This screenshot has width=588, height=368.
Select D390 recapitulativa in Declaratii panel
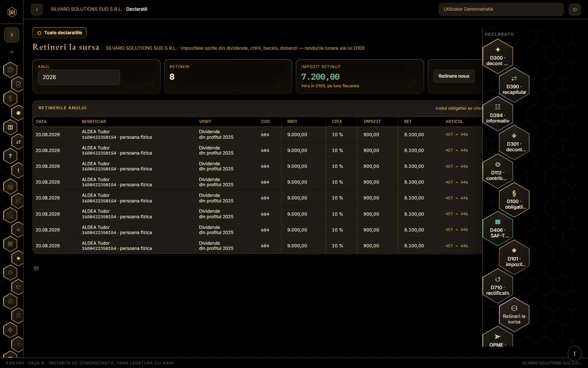click(x=514, y=85)
